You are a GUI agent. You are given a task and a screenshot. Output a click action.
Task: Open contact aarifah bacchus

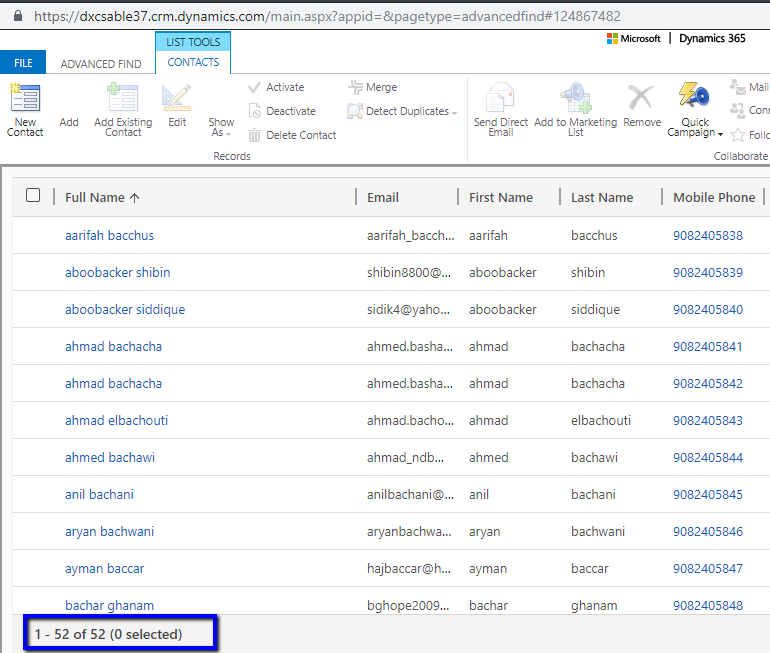click(109, 236)
